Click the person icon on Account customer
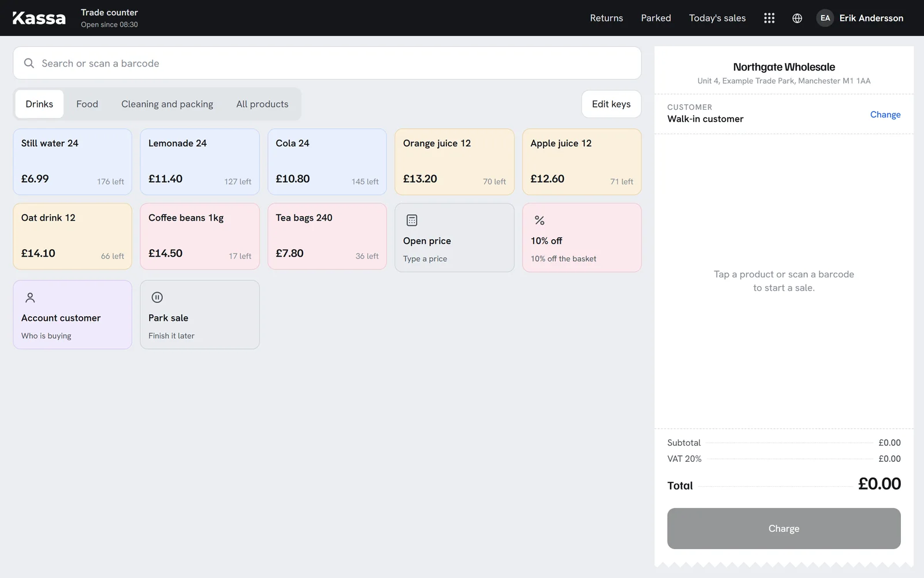This screenshot has height=578, width=924. 30,298
